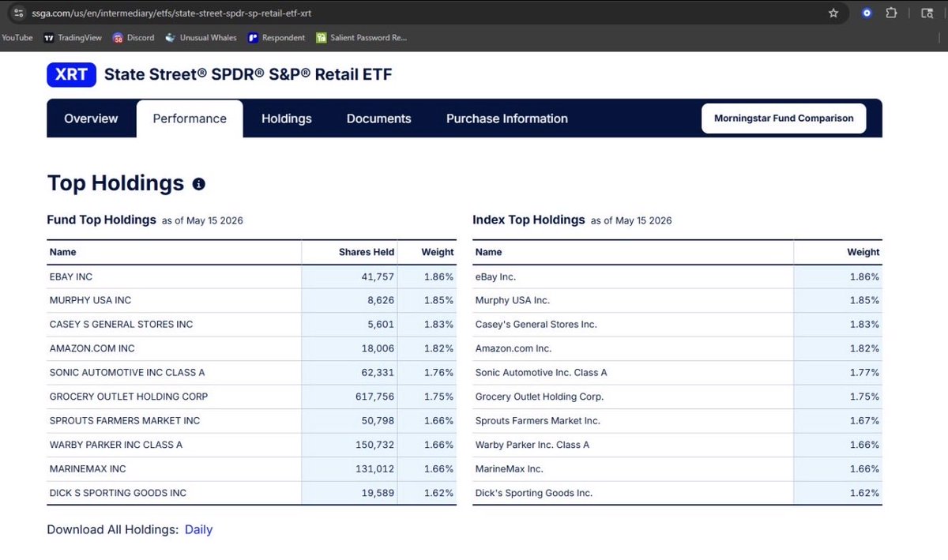Open the Purchase Information tab
948x560 pixels.
(507, 118)
